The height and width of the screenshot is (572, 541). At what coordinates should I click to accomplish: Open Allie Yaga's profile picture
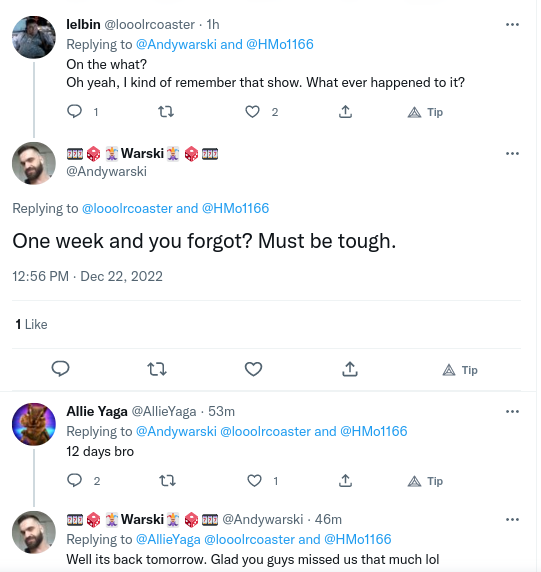pyautogui.click(x=34, y=424)
